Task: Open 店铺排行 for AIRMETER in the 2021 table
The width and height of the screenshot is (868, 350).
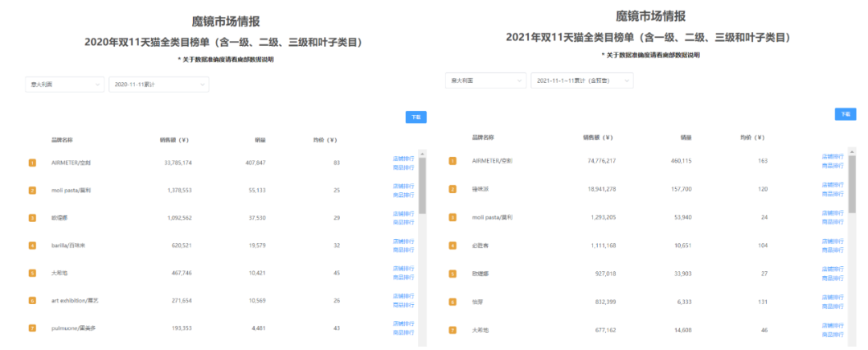Action: click(x=833, y=157)
